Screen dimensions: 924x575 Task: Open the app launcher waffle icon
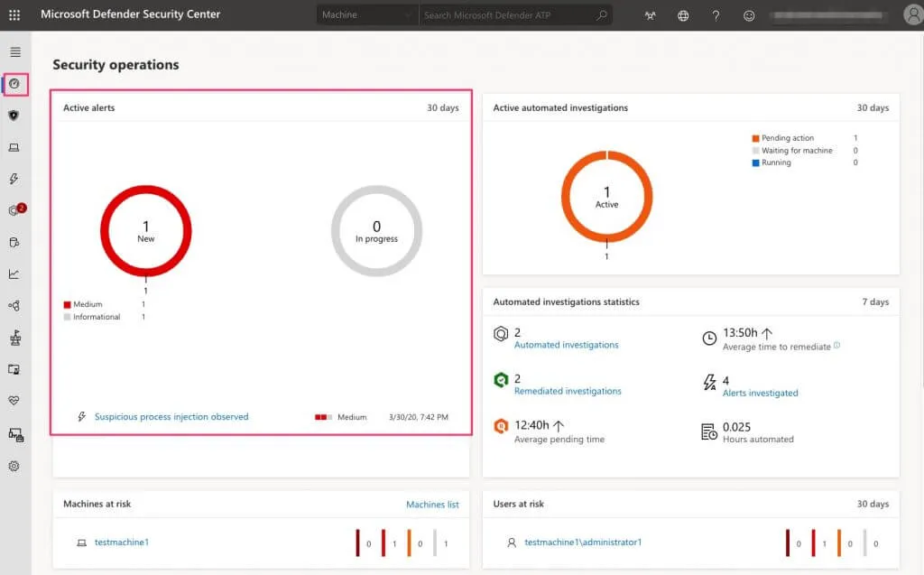(x=14, y=15)
